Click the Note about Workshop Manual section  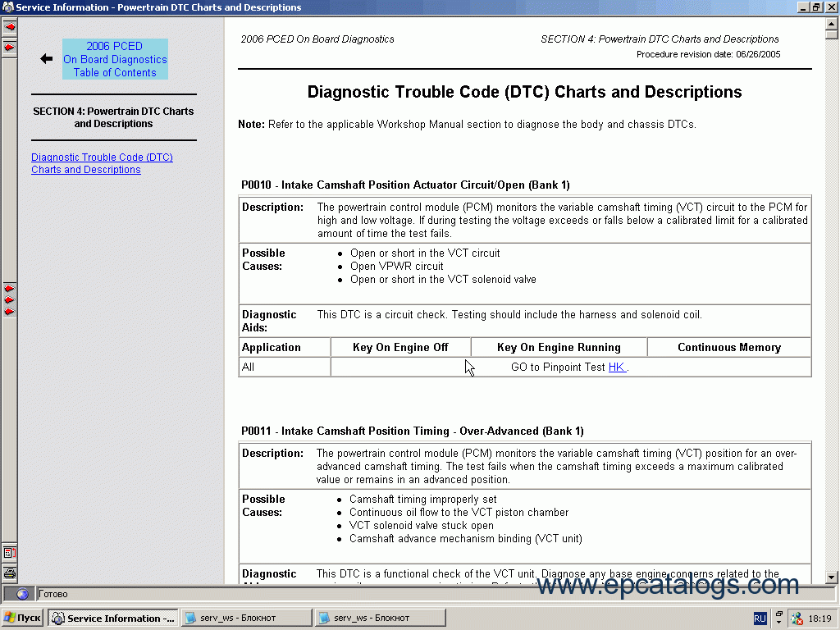coord(467,125)
